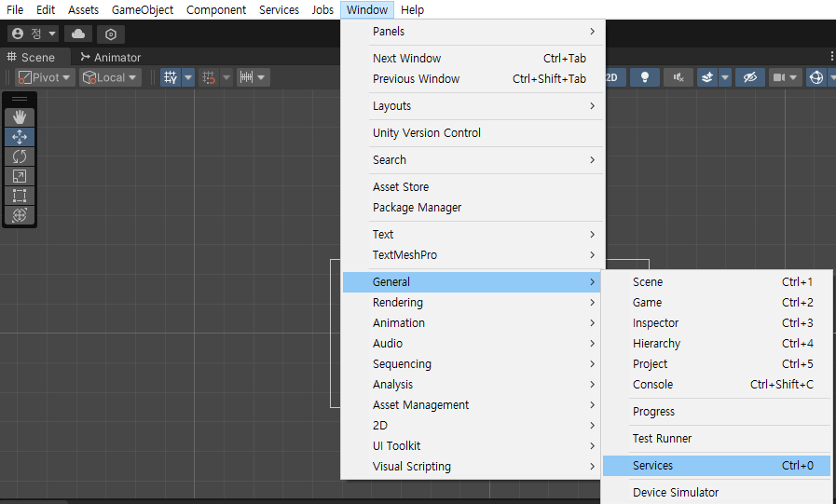Viewport: 836px width, 504px height.
Task: Expand the Layouts submenu
Action: click(473, 106)
